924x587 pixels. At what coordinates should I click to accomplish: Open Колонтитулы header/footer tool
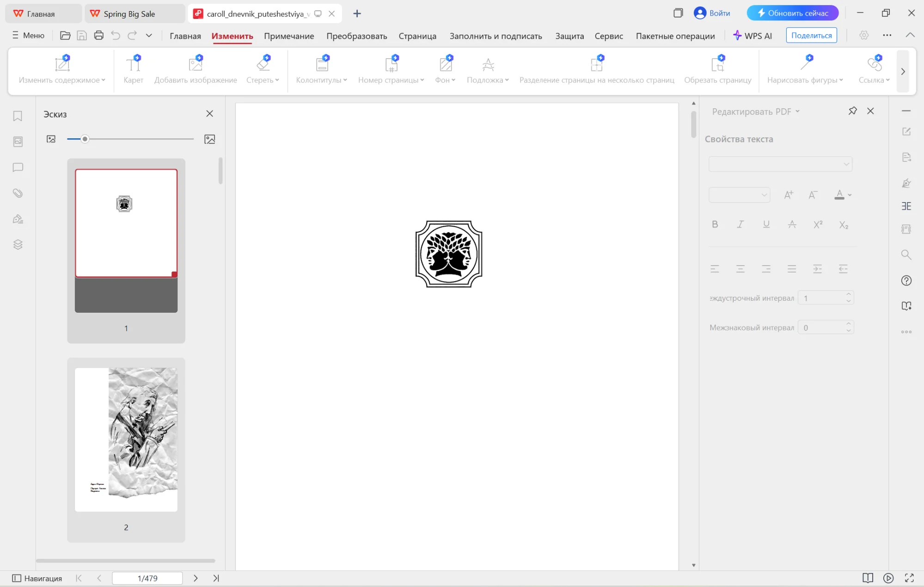click(x=322, y=70)
